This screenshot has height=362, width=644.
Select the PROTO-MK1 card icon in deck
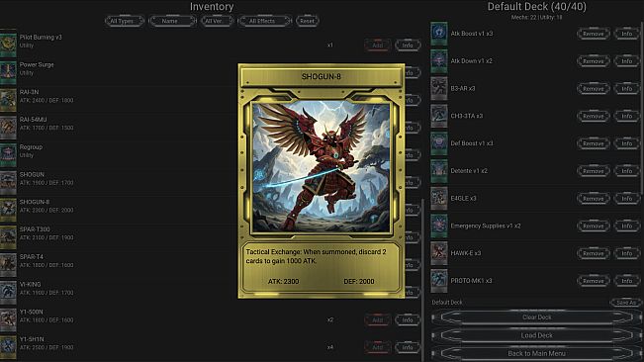439,281
